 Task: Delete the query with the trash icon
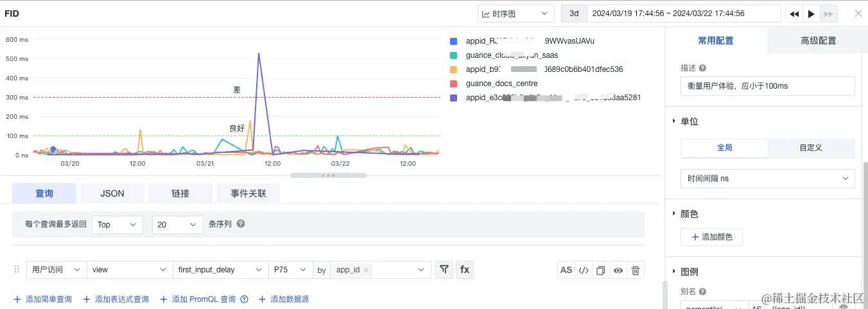tap(636, 270)
